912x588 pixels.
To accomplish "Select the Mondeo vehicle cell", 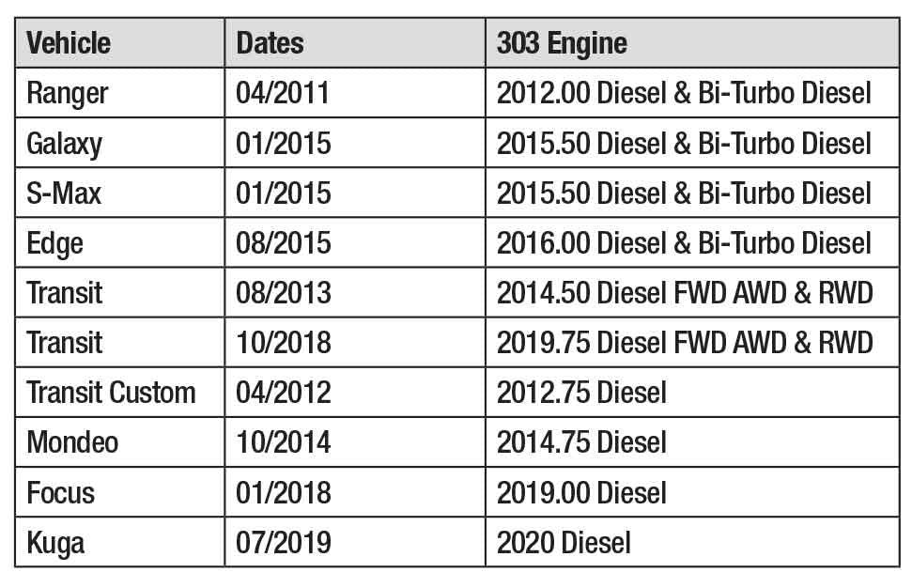I will pyautogui.click(x=72, y=441).
